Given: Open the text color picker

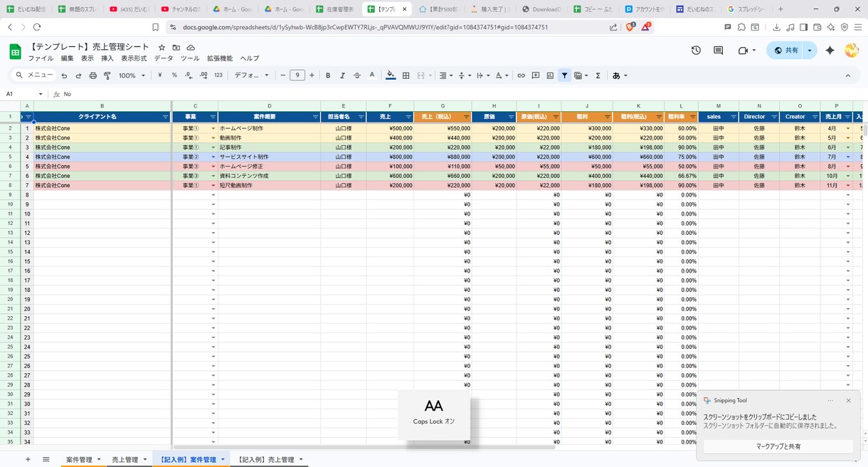Looking at the screenshot, I should click(x=372, y=75).
